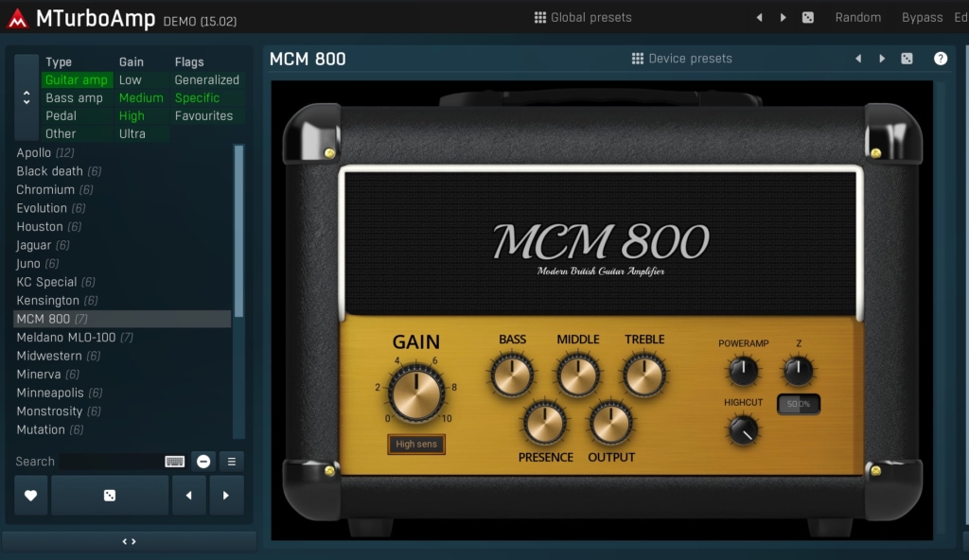This screenshot has height=560, width=969.
Task: Click the minus clear filter icon
Action: [x=203, y=462]
